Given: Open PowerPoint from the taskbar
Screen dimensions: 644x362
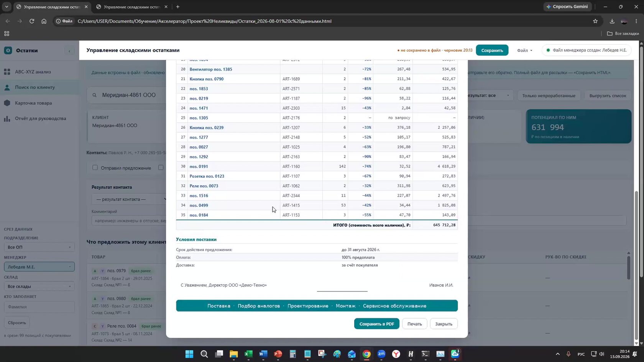Looking at the screenshot, I should (x=278, y=354).
